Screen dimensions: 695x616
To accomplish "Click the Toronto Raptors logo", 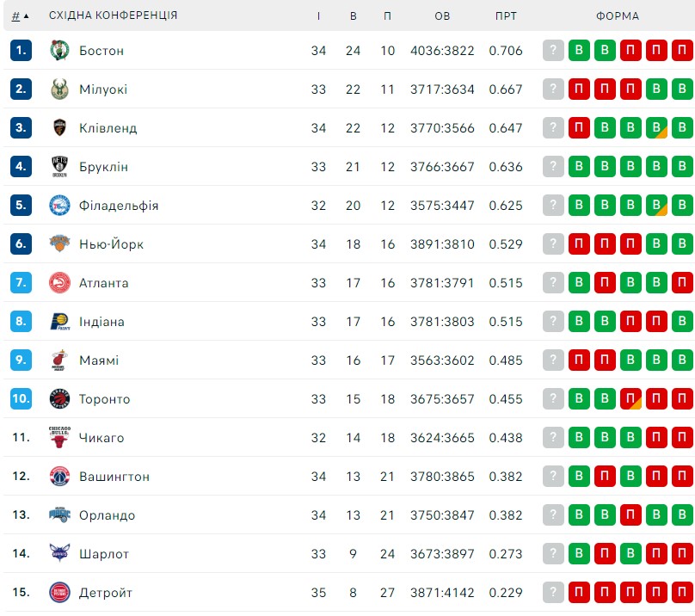I will pos(59,398).
